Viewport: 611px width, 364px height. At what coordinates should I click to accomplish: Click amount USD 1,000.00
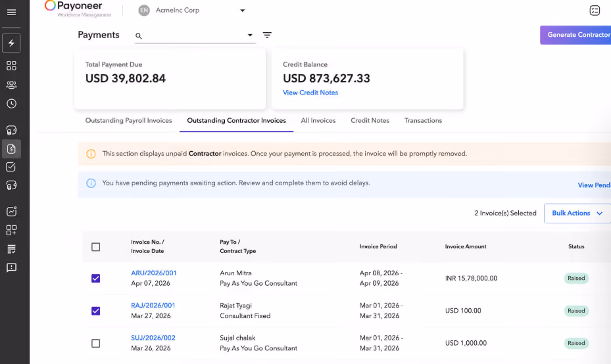tap(466, 343)
